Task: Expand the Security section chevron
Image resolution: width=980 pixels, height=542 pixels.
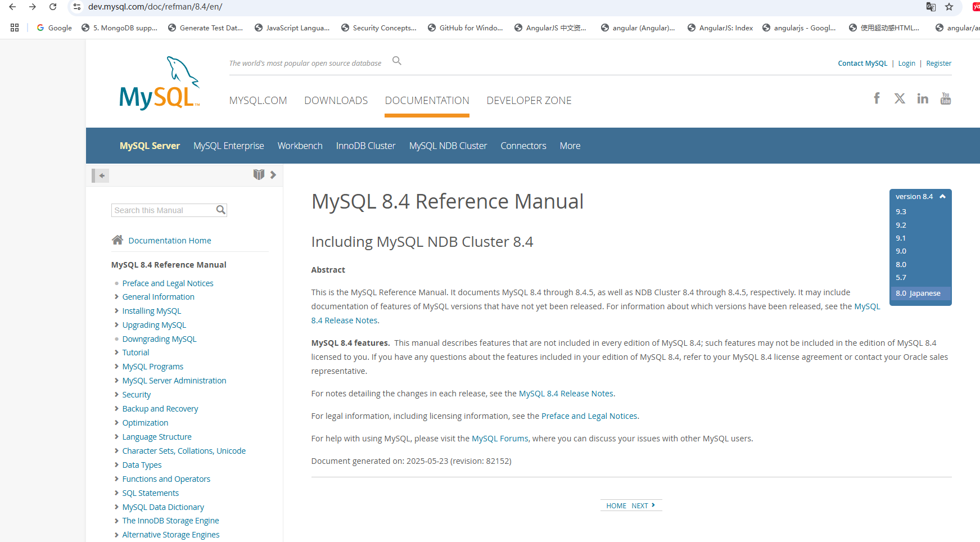Action: click(x=116, y=395)
